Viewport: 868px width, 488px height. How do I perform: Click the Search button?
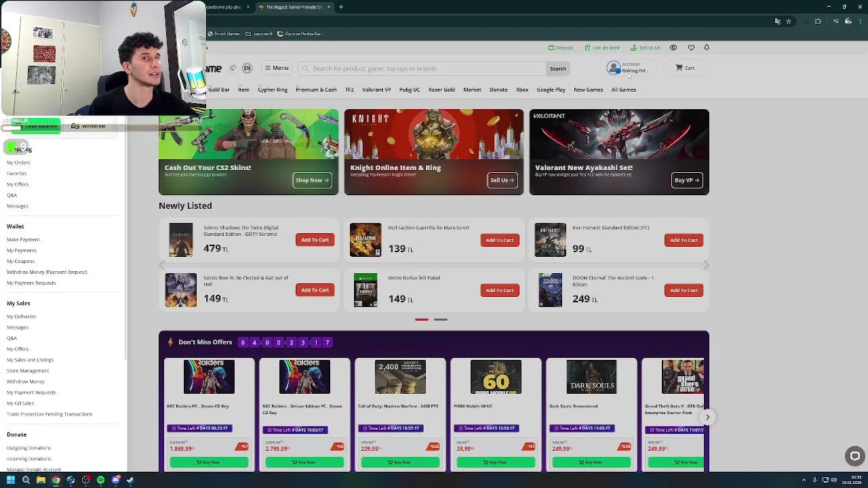557,68
